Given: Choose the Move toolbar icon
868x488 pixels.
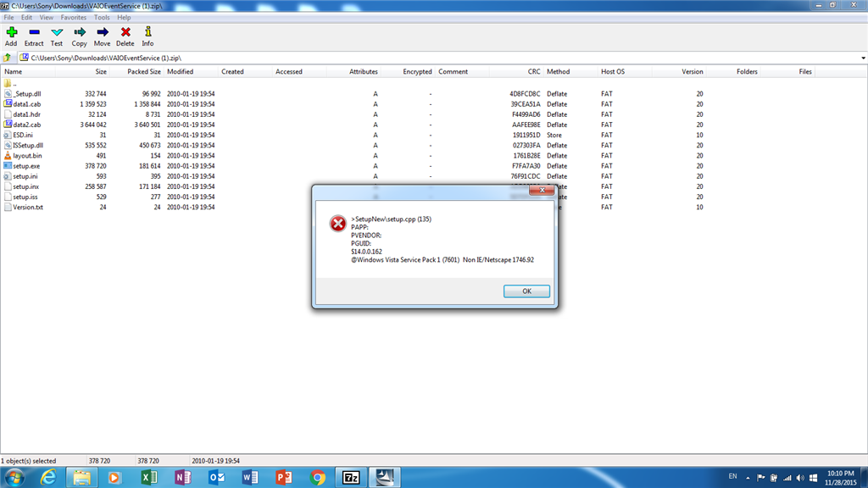Looking at the screenshot, I should [x=102, y=36].
